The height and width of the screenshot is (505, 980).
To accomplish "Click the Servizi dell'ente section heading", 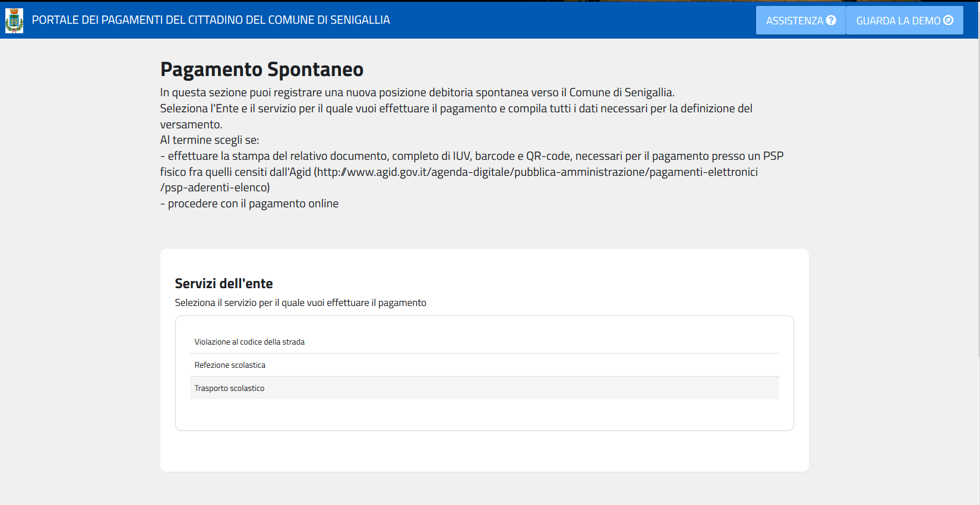I will 224,284.
